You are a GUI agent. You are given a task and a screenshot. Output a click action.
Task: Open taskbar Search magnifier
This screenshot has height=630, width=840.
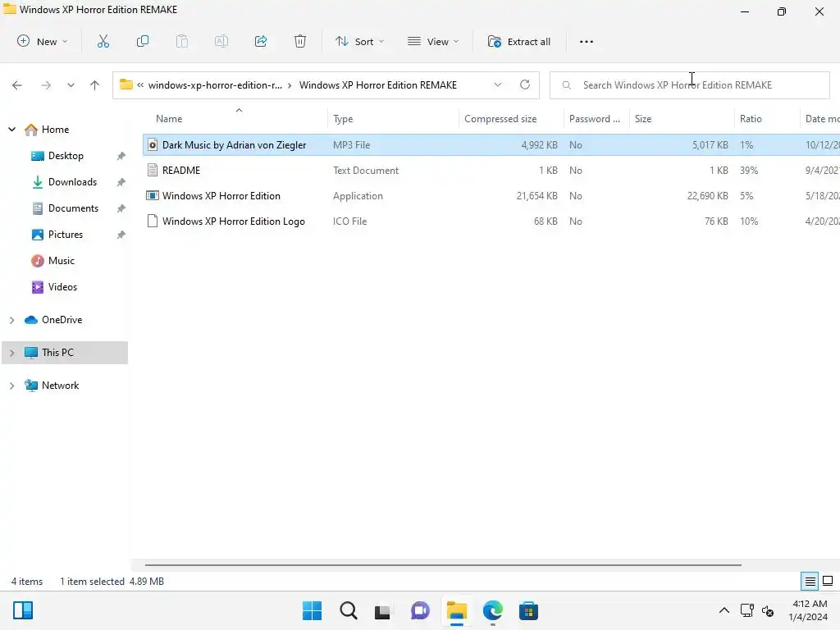click(x=348, y=610)
